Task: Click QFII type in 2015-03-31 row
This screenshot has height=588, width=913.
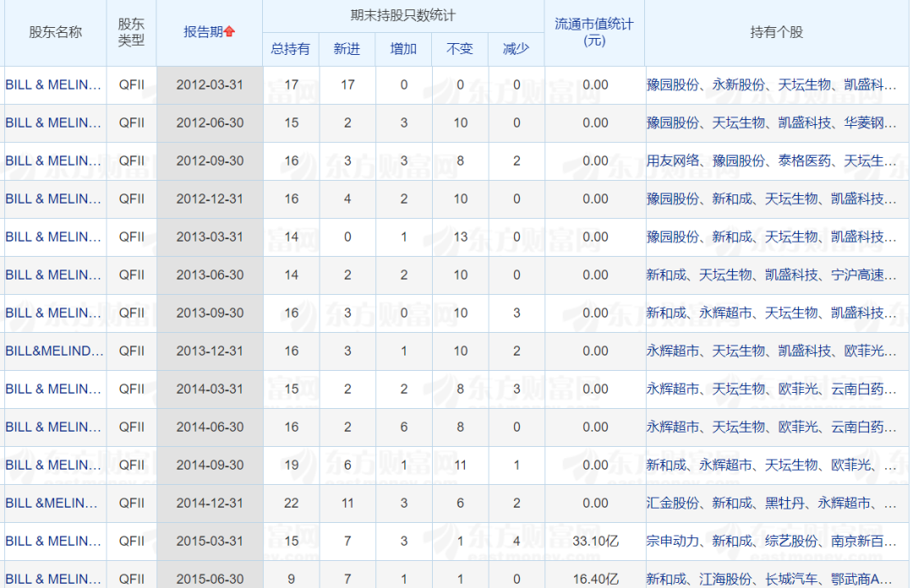Action: (132, 542)
